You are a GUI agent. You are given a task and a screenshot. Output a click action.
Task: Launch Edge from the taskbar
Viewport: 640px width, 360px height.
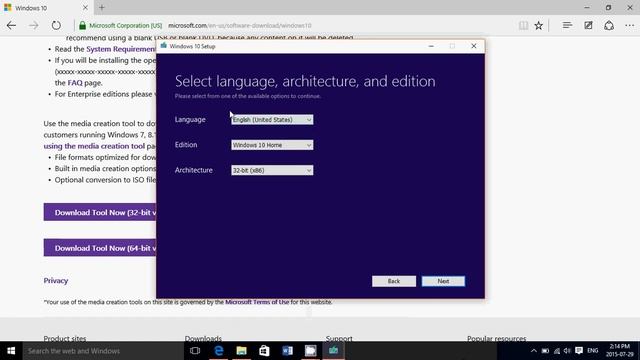(219, 351)
